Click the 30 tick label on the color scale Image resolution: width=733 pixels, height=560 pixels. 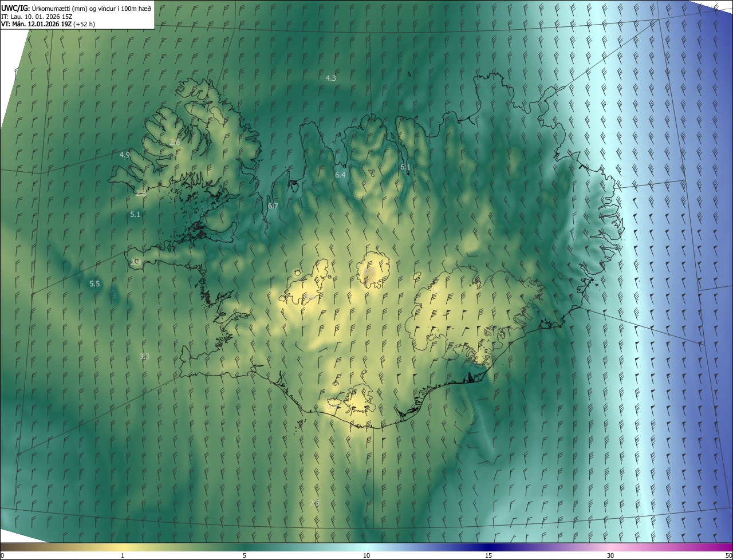[x=610, y=555]
